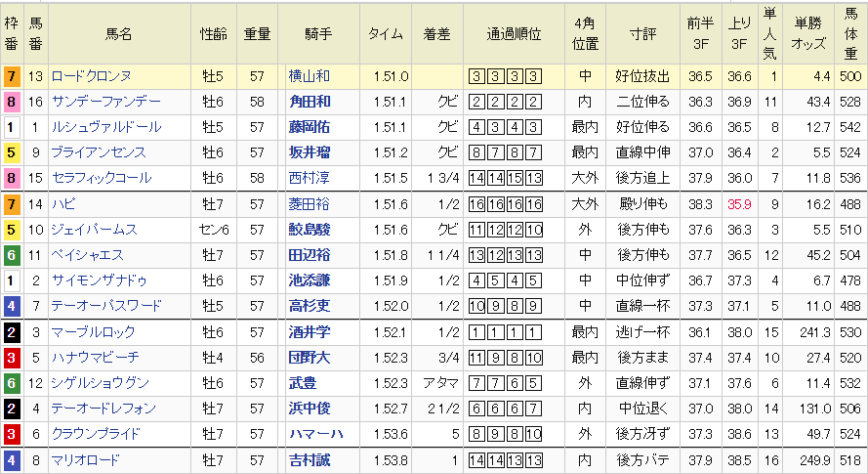Click horse name マリオロード in last row
The image size is (868, 474).
tap(88, 459)
